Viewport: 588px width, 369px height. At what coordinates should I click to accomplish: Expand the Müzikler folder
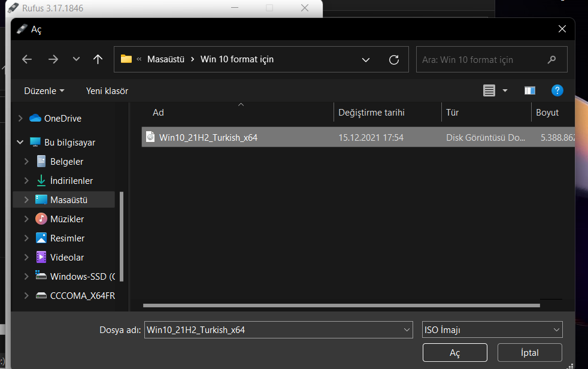click(26, 219)
